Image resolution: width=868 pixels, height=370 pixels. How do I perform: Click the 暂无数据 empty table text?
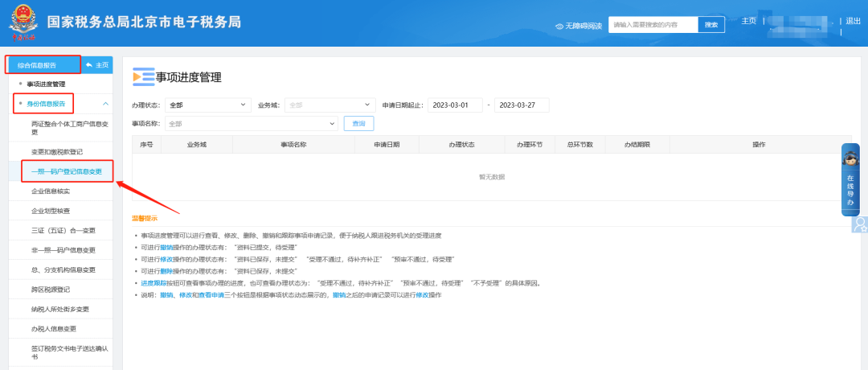pos(492,177)
